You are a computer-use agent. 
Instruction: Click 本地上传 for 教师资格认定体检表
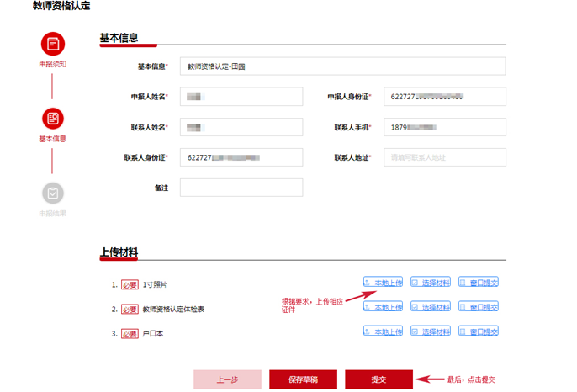click(383, 306)
